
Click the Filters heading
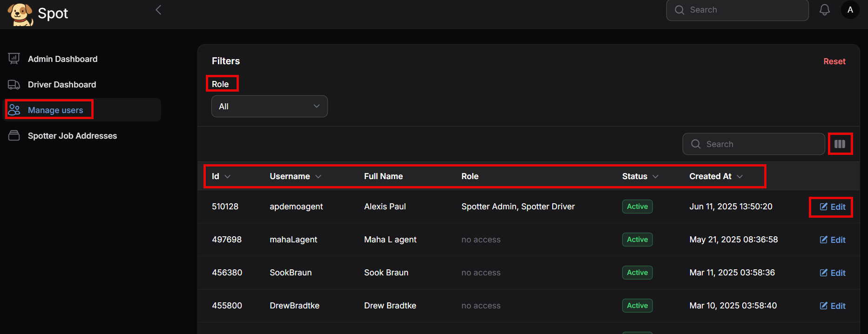(x=226, y=61)
